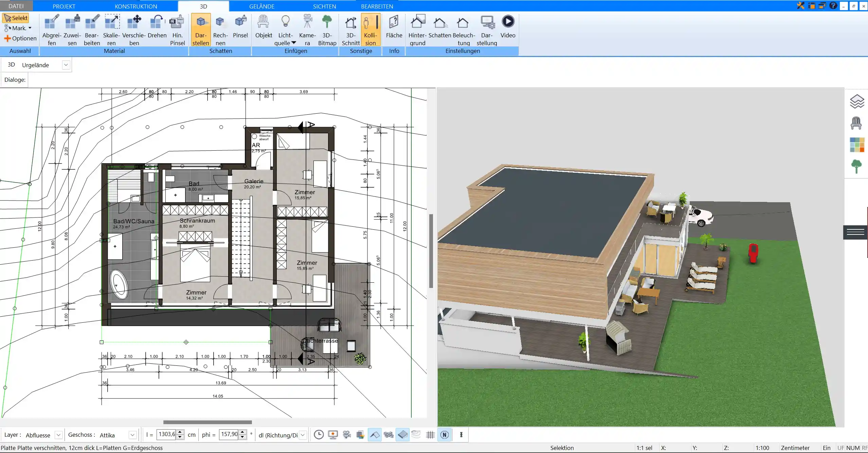Toggle the north arrow N icon
This screenshot has width=868, height=453.
(445, 435)
